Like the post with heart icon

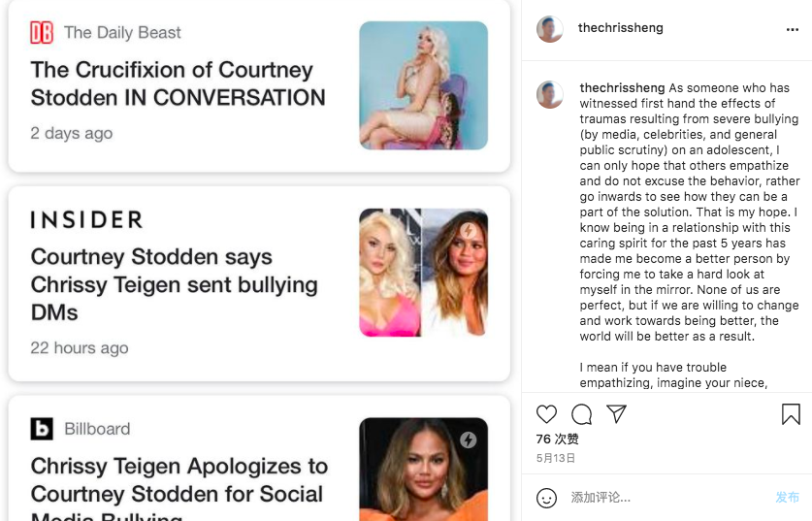[x=546, y=414]
